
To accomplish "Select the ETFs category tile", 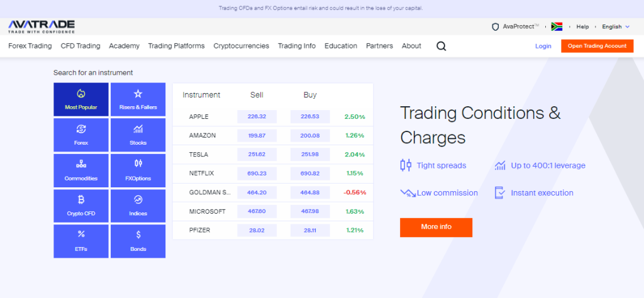I will tap(81, 241).
